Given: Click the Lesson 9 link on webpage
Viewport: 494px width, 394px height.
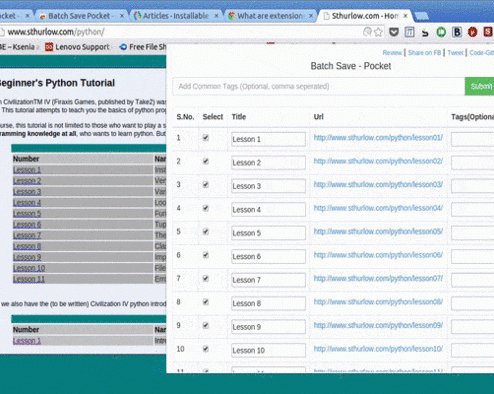Looking at the screenshot, I should 27,257.
